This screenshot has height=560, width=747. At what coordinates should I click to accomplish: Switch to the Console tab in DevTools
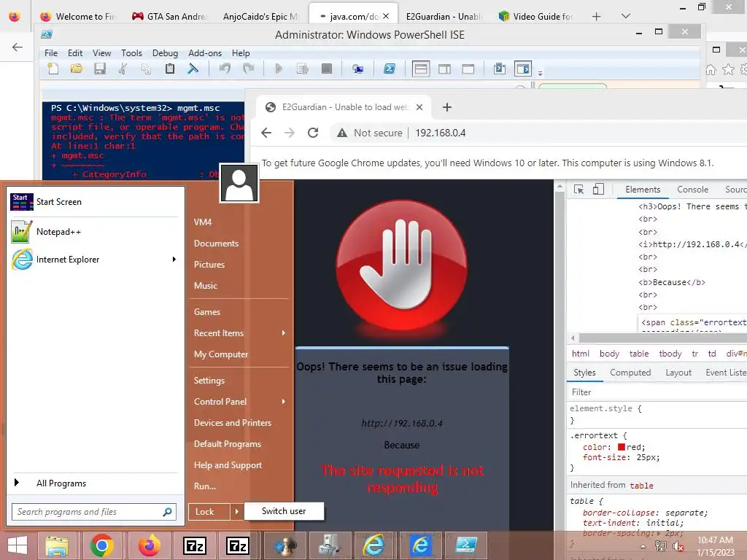(693, 190)
